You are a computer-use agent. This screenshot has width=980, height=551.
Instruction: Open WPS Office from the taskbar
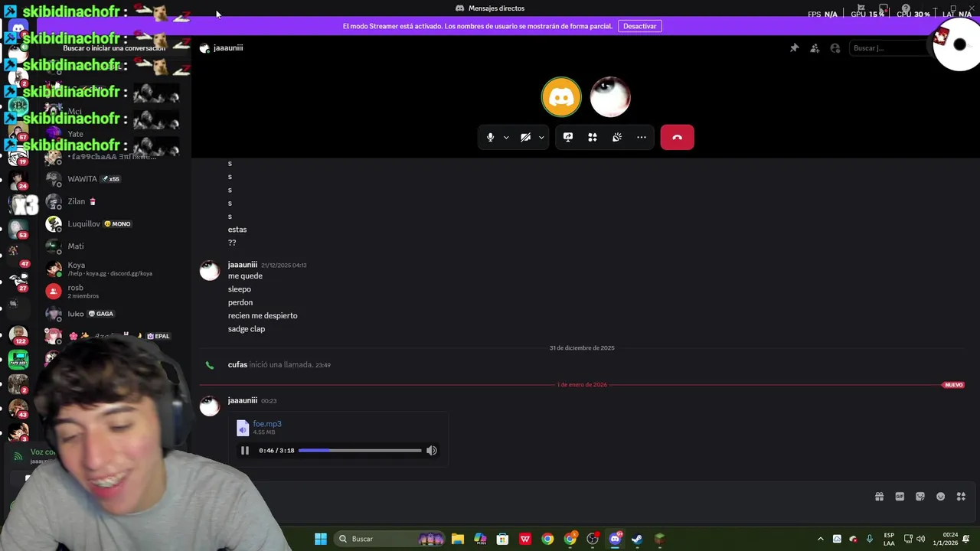click(x=525, y=539)
